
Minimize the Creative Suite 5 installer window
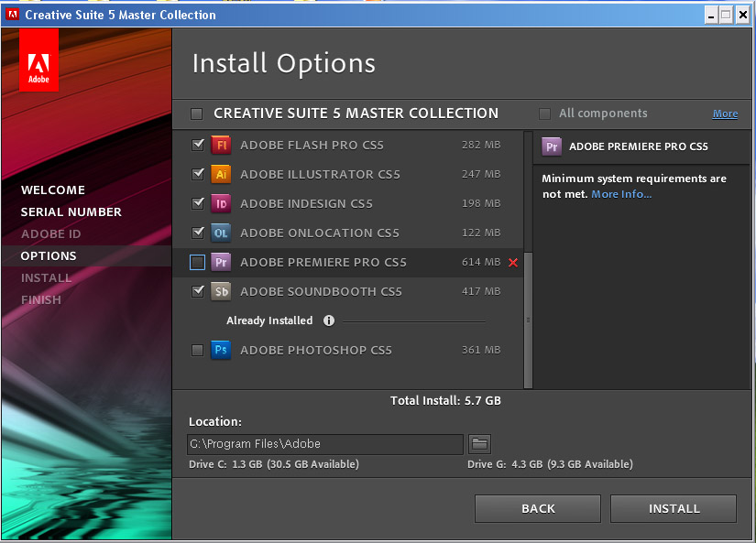(x=711, y=16)
